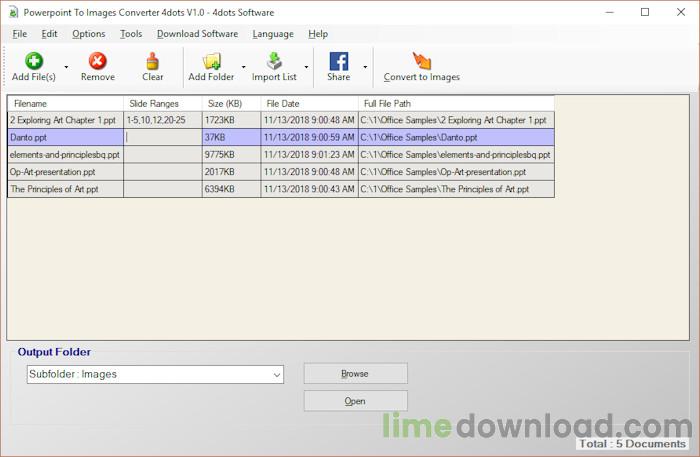
Task: Click the Slide Ranges column header
Action: [163, 104]
